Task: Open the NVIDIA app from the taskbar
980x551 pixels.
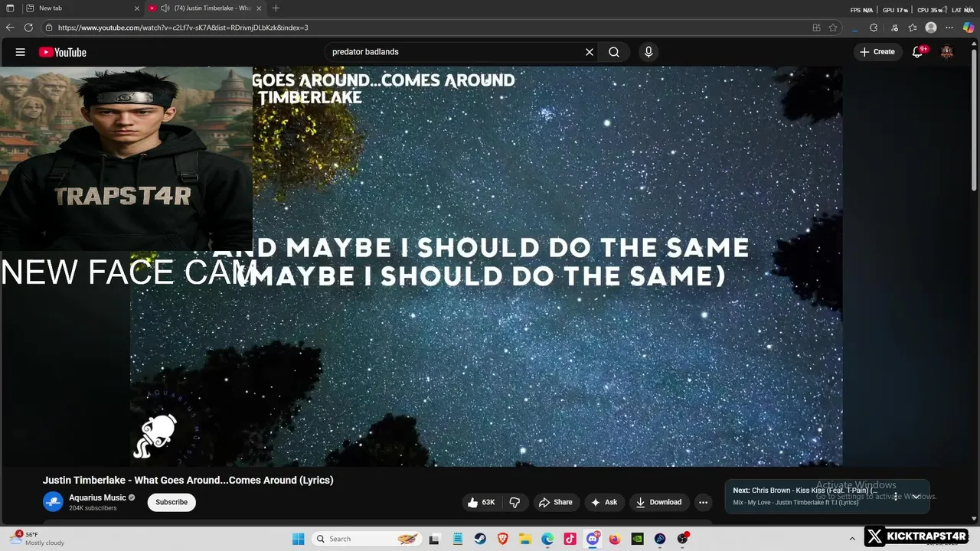Action: coord(637,539)
